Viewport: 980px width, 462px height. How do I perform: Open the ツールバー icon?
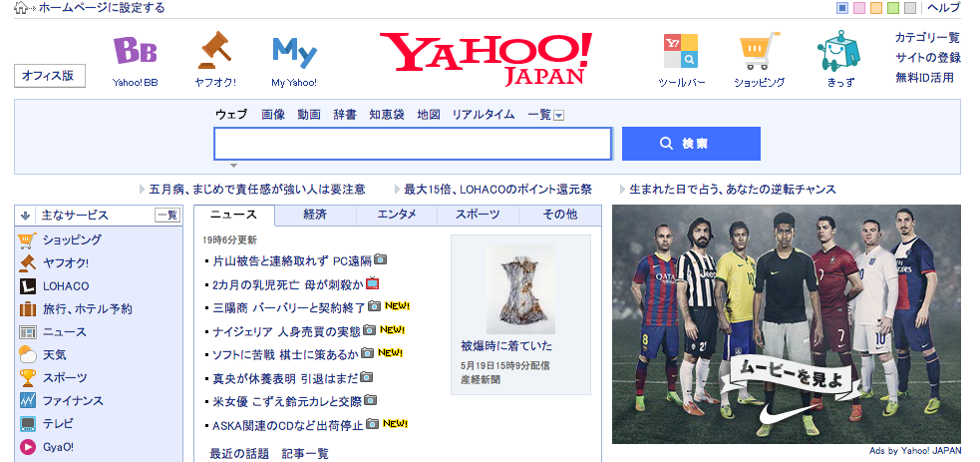click(681, 51)
